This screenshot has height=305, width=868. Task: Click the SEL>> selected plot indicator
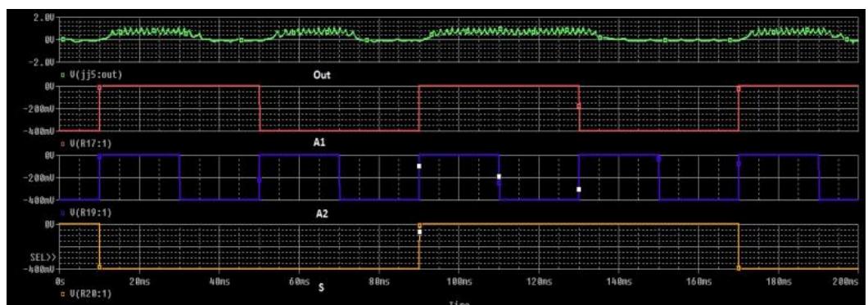click(x=43, y=258)
